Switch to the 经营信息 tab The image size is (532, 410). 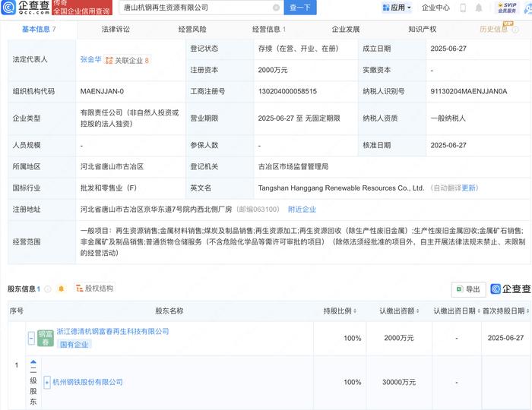tap(269, 30)
